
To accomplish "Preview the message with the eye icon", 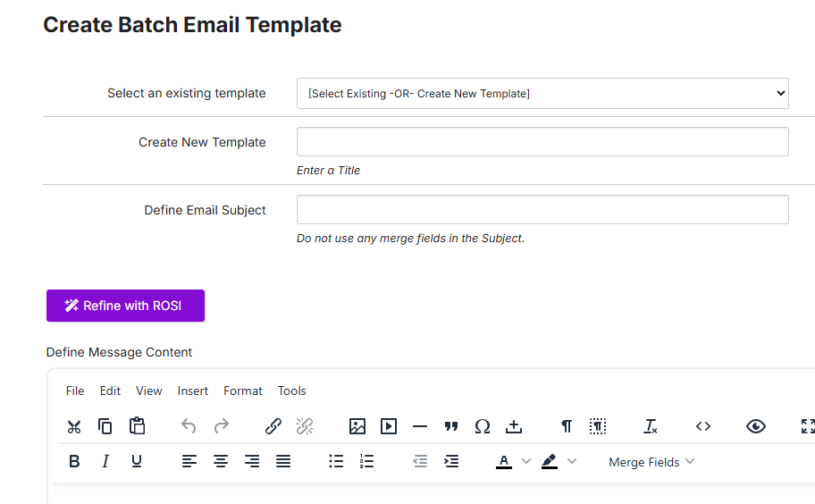I will coord(756,426).
